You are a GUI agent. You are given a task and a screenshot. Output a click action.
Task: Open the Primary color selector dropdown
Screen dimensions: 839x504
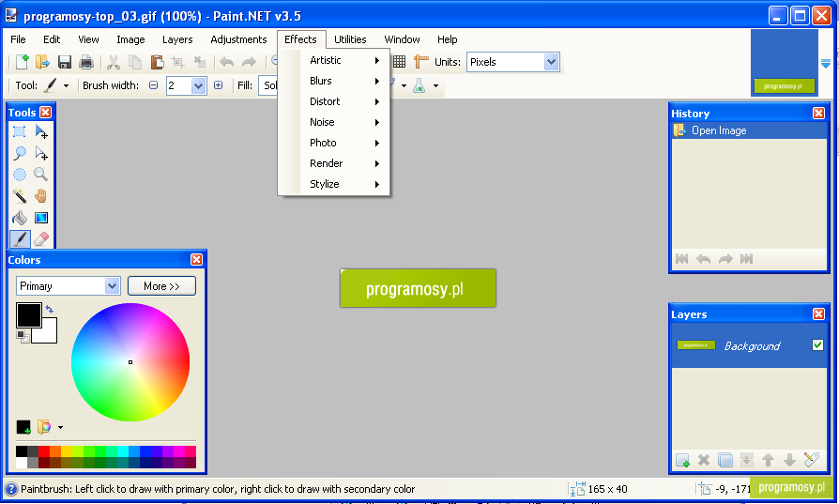112,286
